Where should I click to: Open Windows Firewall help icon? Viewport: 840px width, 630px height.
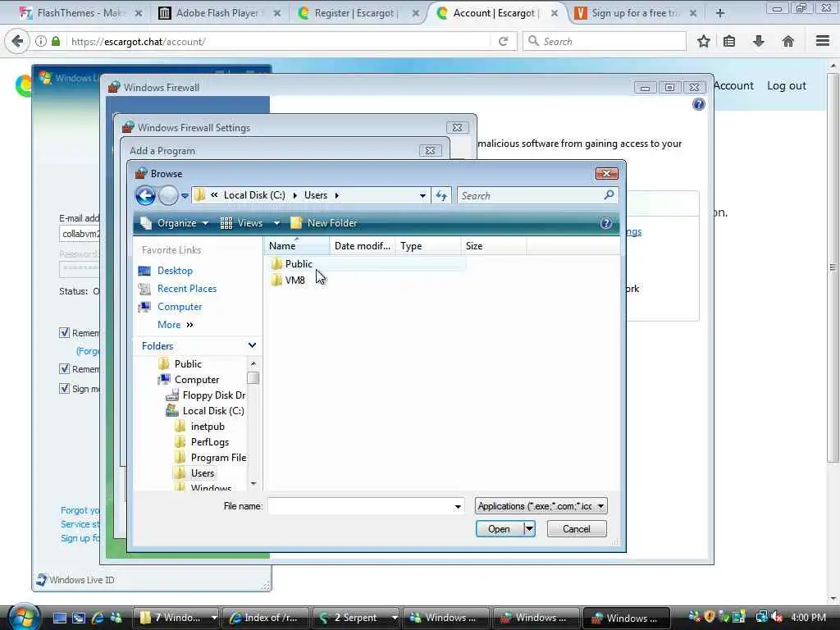699,104
